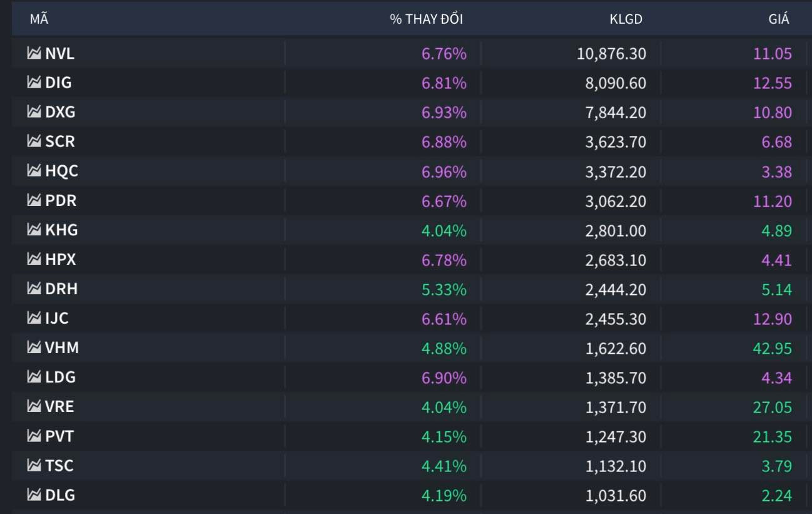Click the chart icon beside VHM

pyautogui.click(x=34, y=347)
